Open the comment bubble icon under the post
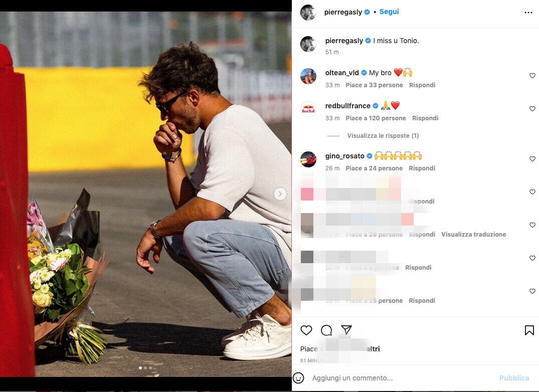The image size is (539, 392). point(326,330)
